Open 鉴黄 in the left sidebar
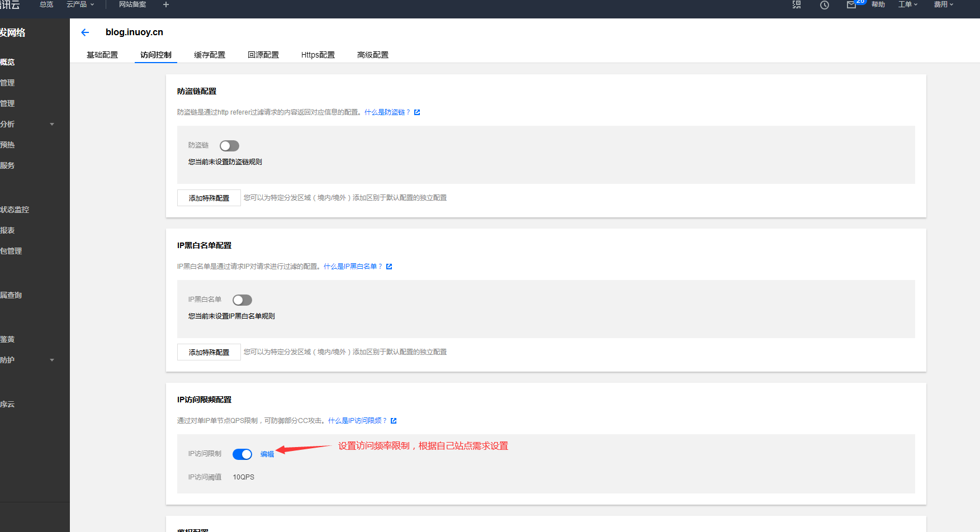The width and height of the screenshot is (980, 532). click(x=7, y=339)
